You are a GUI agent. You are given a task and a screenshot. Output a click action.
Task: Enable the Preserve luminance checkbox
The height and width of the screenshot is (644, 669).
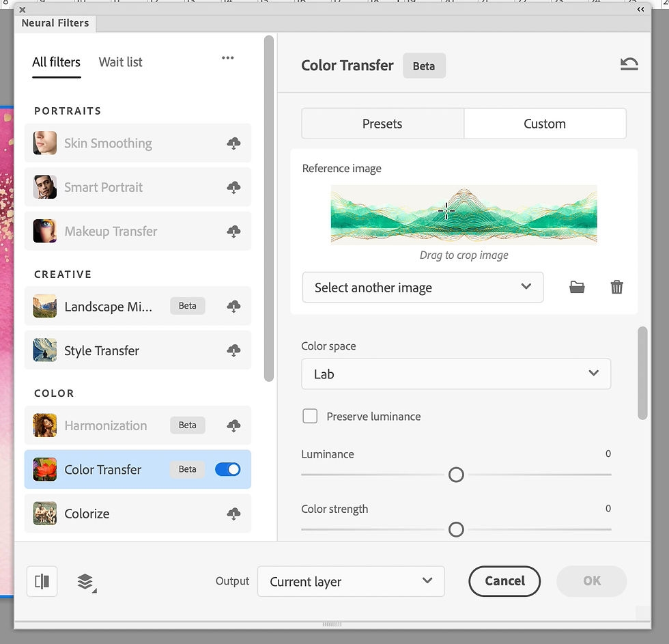tap(310, 416)
